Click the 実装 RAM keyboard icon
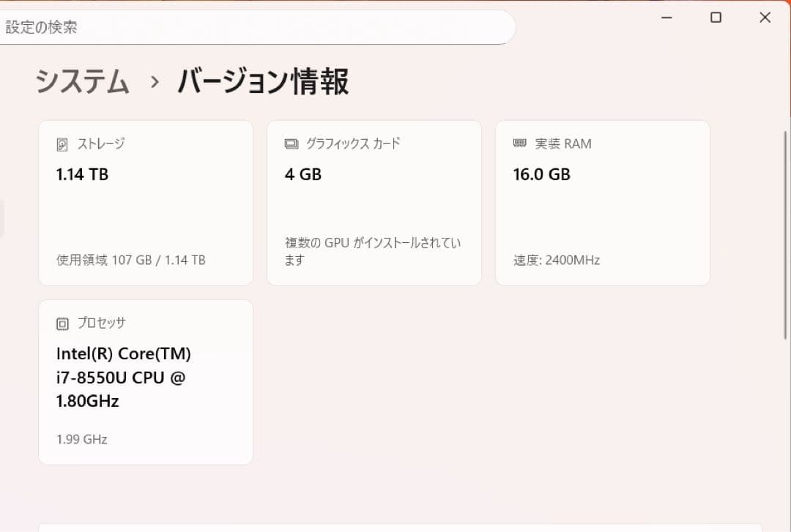The width and height of the screenshot is (791, 532). (521, 143)
